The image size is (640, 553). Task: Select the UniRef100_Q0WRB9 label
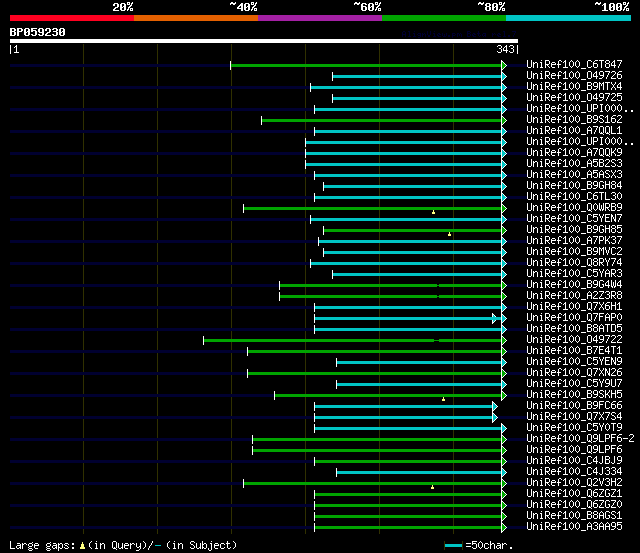[574, 208]
